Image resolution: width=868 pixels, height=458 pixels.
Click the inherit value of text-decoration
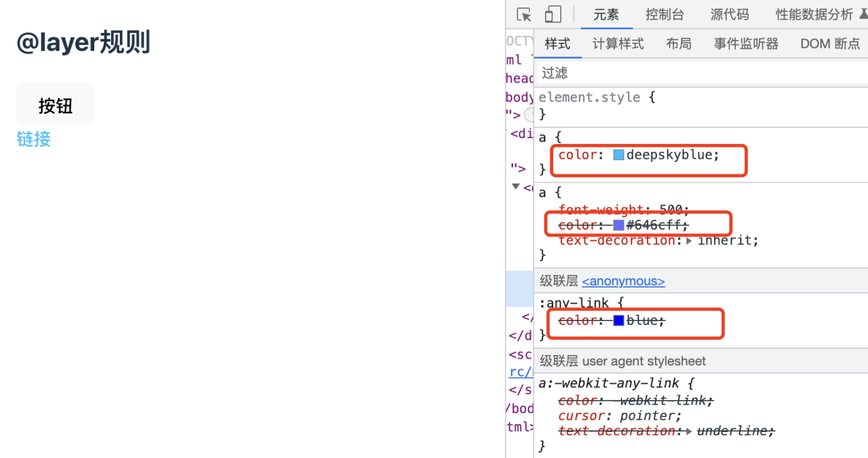pyautogui.click(x=724, y=241)
